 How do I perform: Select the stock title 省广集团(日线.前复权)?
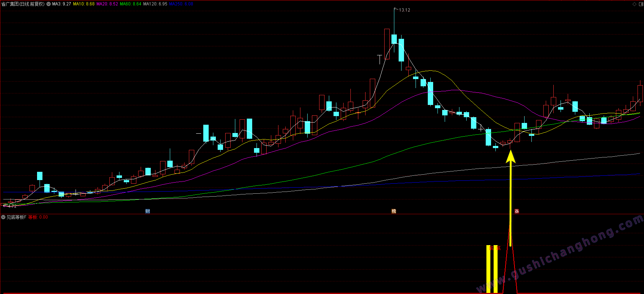click(x=23, y=4)
